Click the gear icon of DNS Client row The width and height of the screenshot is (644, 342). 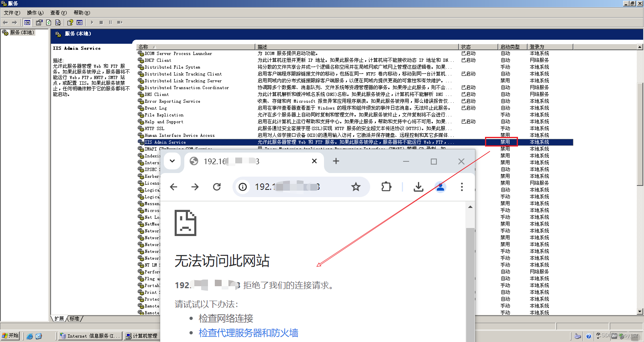141,94
